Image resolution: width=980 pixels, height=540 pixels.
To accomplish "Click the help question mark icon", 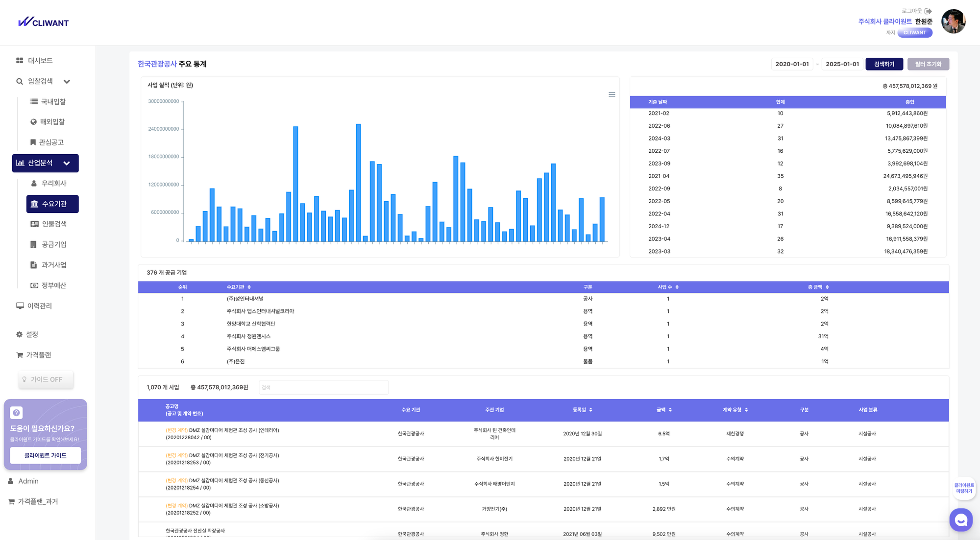I will [16, 413].
